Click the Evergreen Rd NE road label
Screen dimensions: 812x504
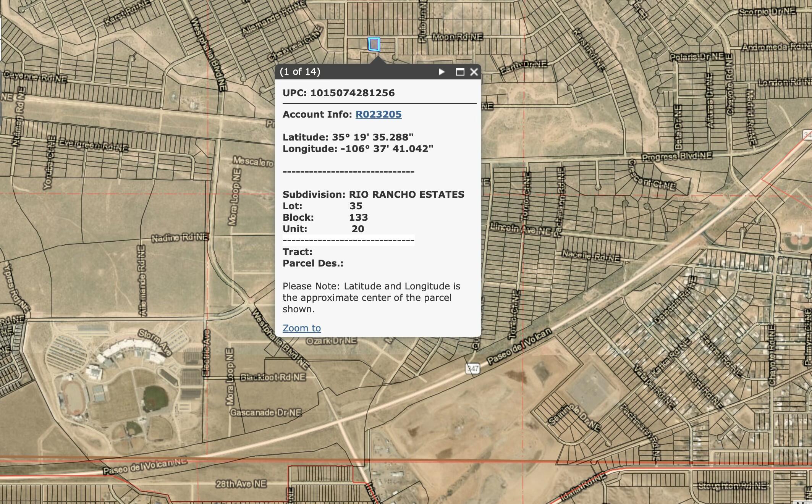tap(93, 145)
